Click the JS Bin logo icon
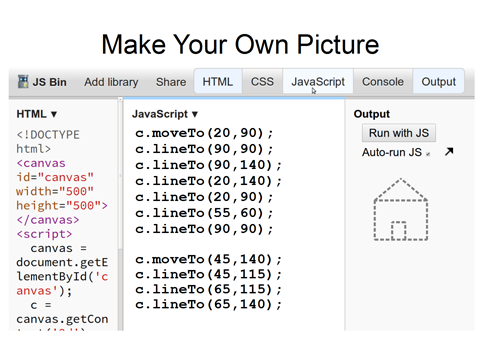 [x=23, y=82]
